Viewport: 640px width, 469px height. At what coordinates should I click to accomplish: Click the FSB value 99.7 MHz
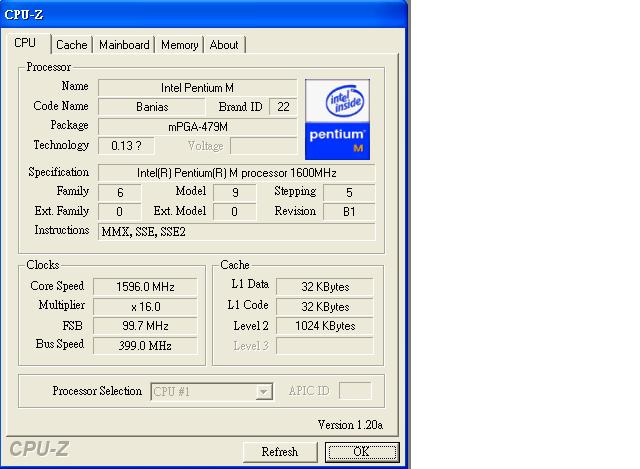(x=145, y=326)
